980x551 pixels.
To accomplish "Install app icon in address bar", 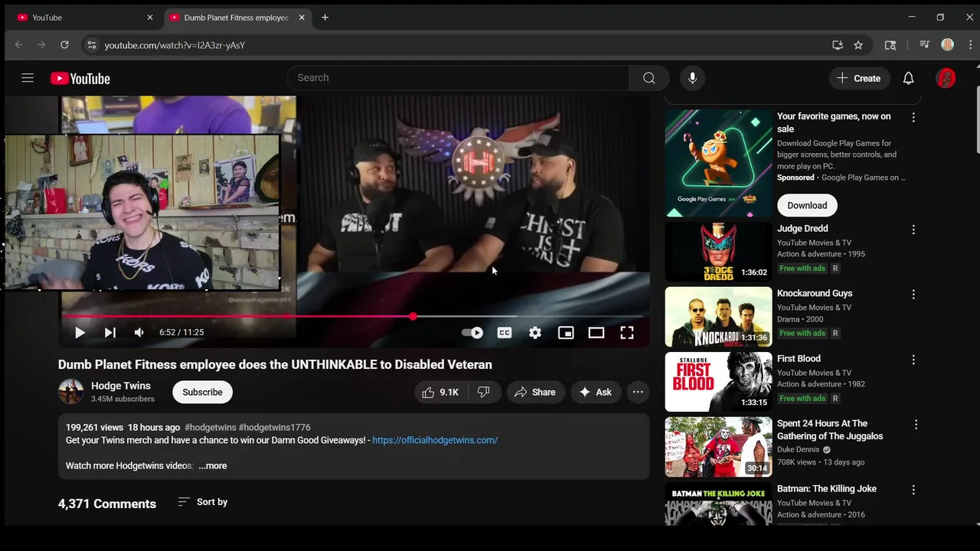I will (x=838, y=45).
